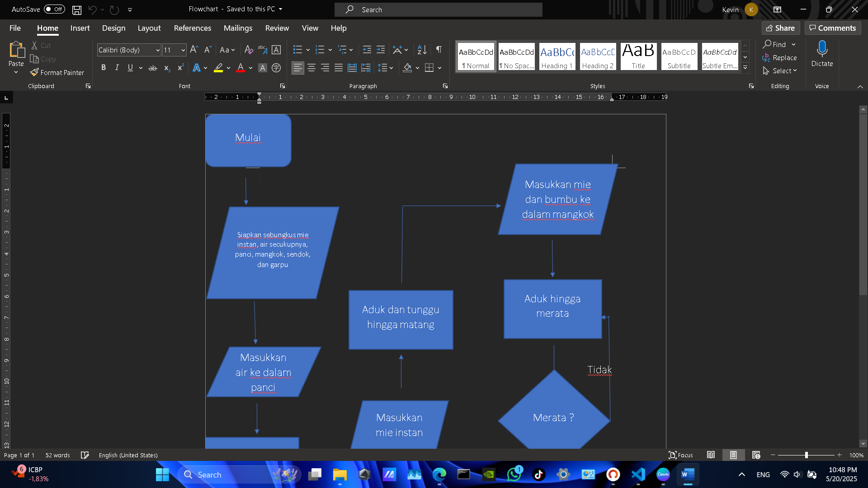Switch to the Review tab

point(277,28)
